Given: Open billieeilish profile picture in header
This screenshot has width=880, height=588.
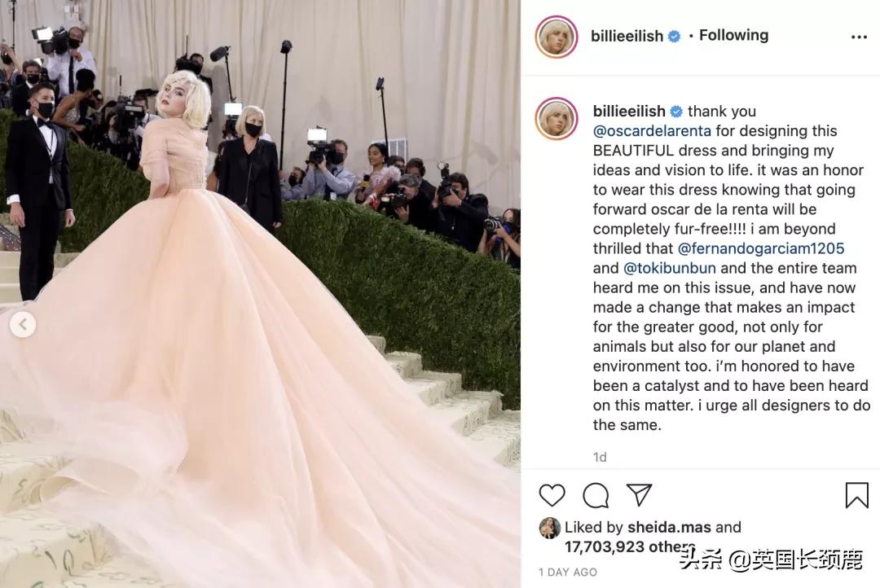Looking at the screenshot, I should (557, 37).
